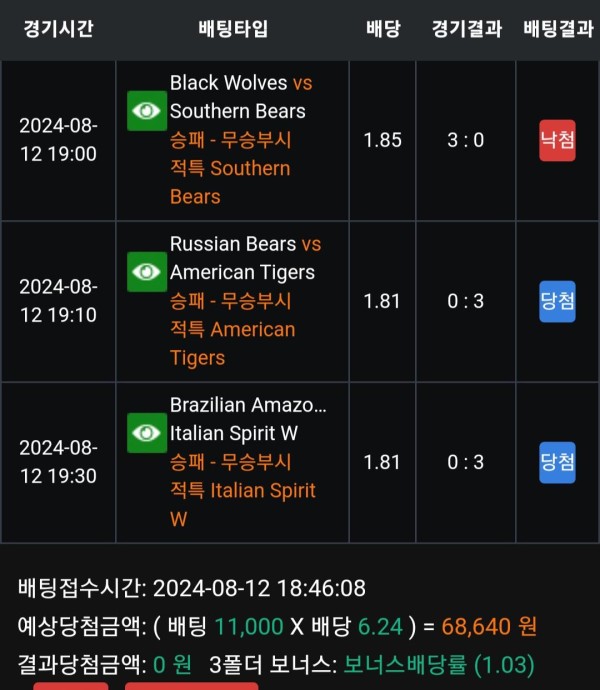
Task: Select the 경기결과 column header
Action: pyautogui.click(x=467, y=29)
